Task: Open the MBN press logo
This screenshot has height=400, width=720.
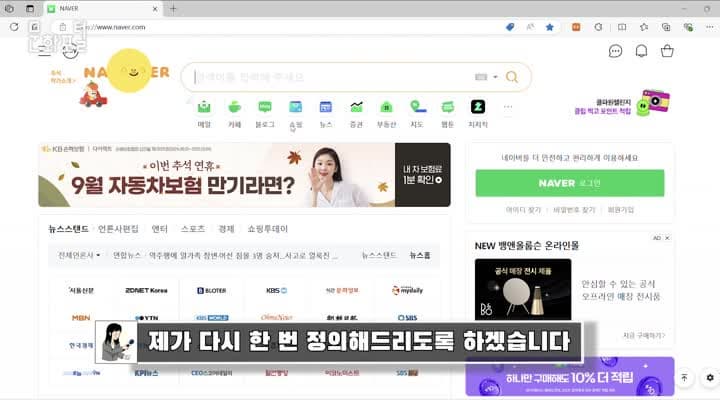Action: tap(81, 318)
